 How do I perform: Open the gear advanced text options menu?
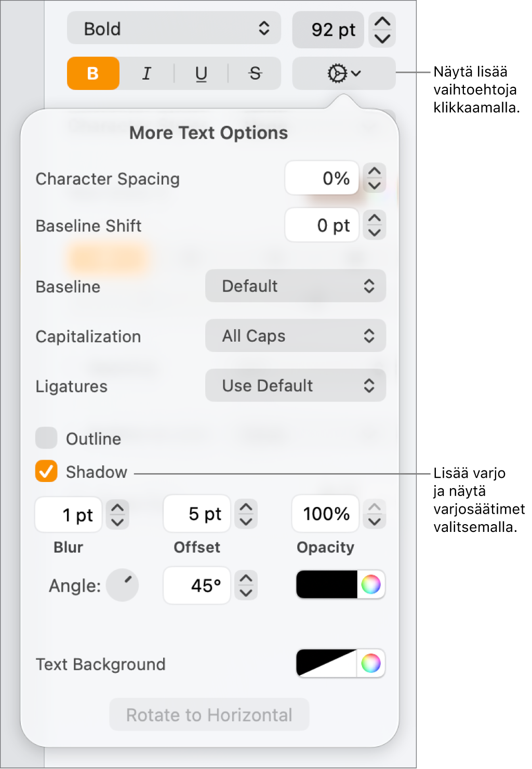[343, 73]
